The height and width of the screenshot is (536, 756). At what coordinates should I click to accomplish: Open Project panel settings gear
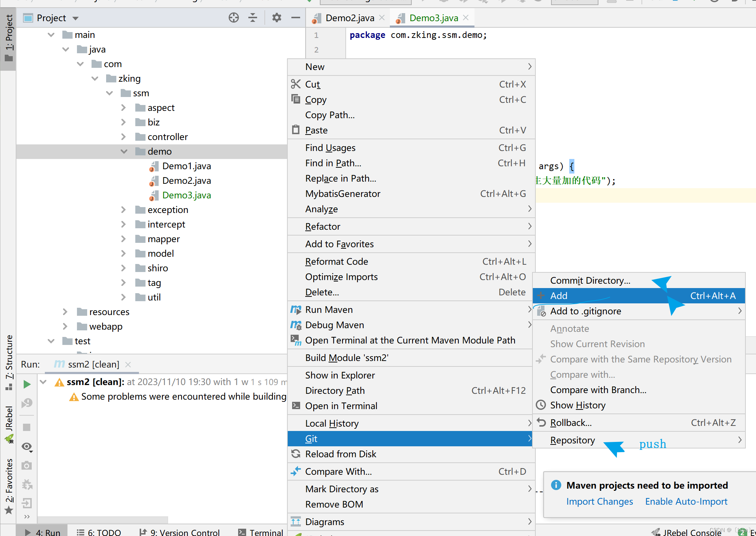click(x=276, y=18)
